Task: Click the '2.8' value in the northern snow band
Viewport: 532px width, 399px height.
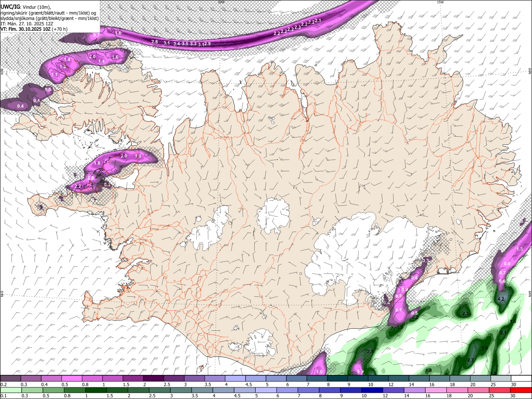Action: point(155,42)
